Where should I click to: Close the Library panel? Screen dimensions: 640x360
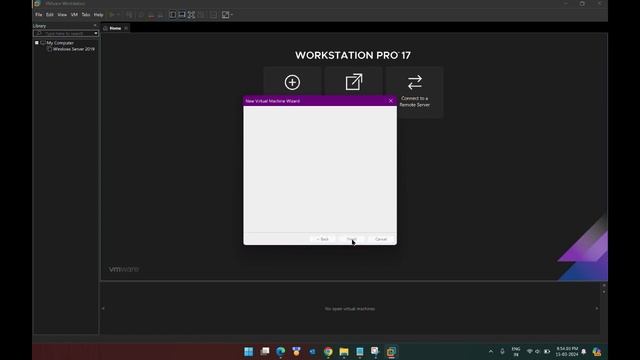click(95, 25)
